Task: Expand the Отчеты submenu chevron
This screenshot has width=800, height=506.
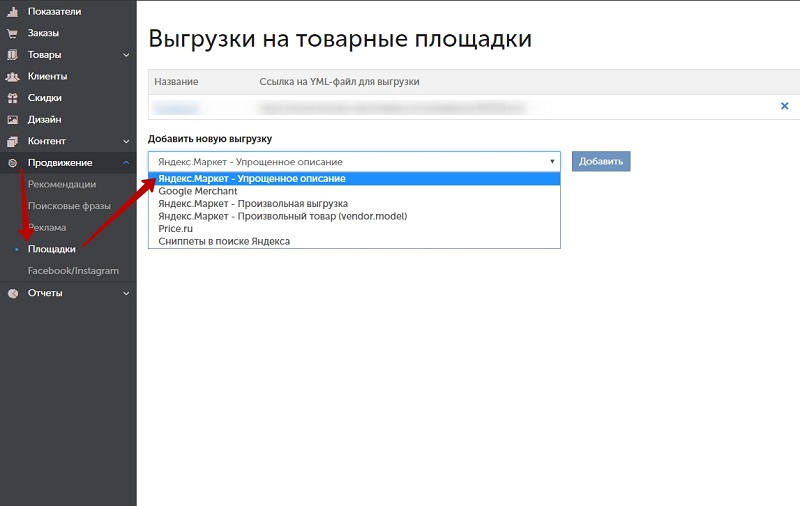Action: click(x=126, y=293)
